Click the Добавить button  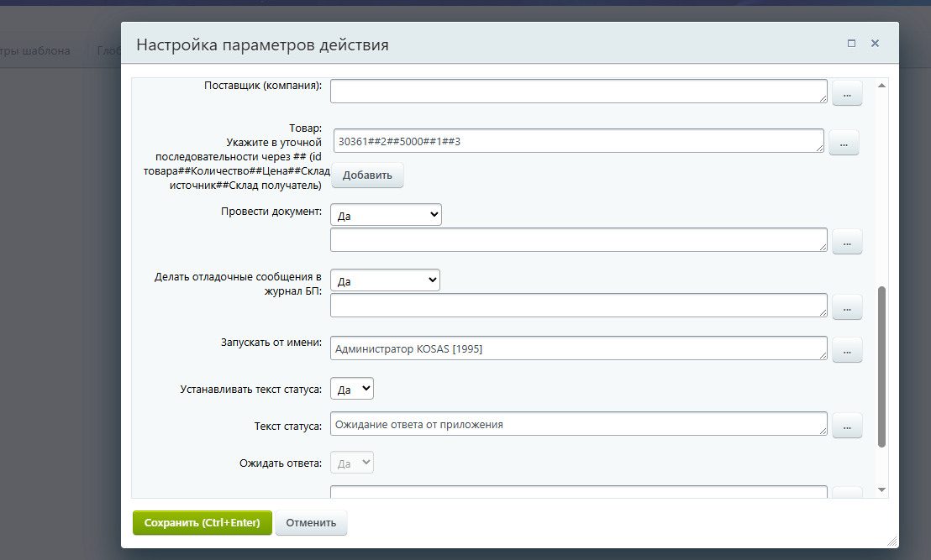coord(367,175)
